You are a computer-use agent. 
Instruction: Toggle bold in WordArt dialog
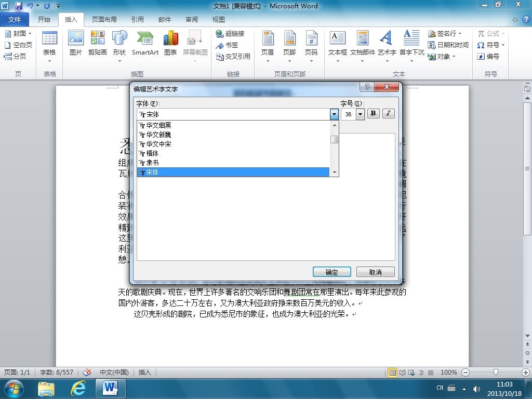tap(373, 113)
